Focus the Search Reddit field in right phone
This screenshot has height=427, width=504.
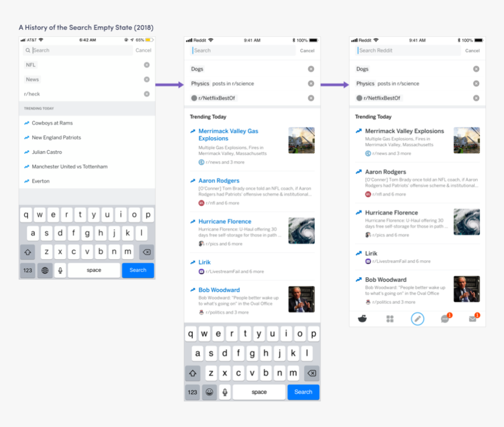[x=408, y=50]
